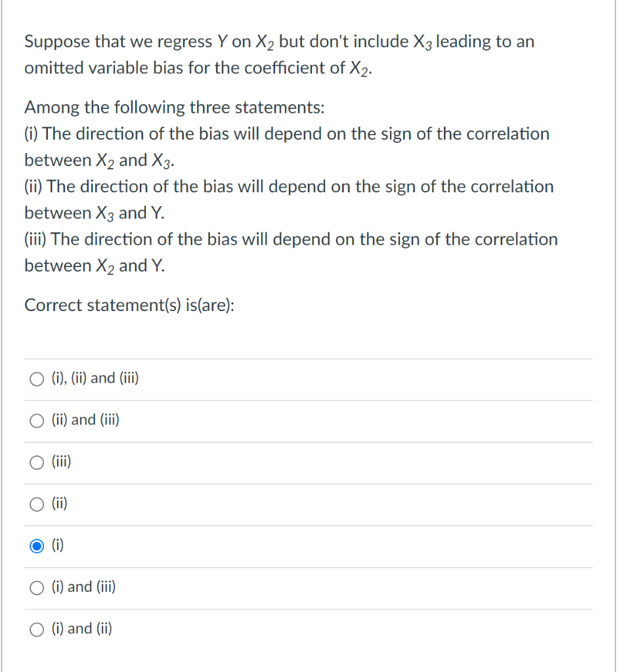The height and width of the screenshot is (672, 627).
Task: Click statement (i) about X2 and X3 correlation
Action: pos(287,147)
